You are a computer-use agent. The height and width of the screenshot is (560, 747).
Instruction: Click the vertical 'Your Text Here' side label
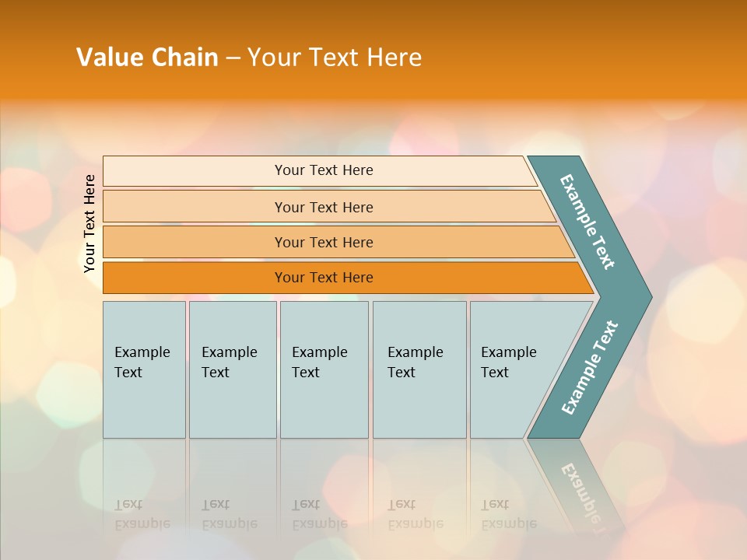click(x=89, y=224)
